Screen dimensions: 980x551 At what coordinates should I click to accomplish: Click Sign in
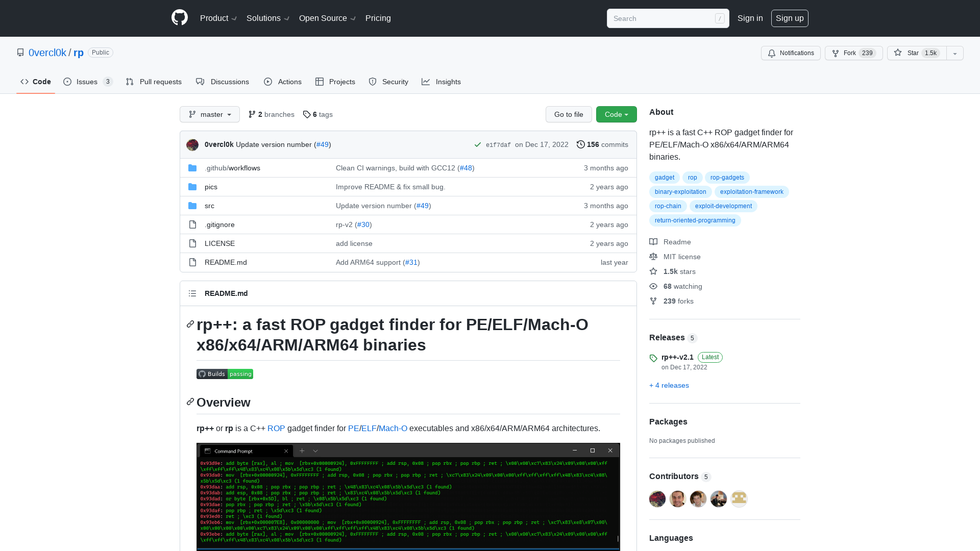tap(750, 18)
